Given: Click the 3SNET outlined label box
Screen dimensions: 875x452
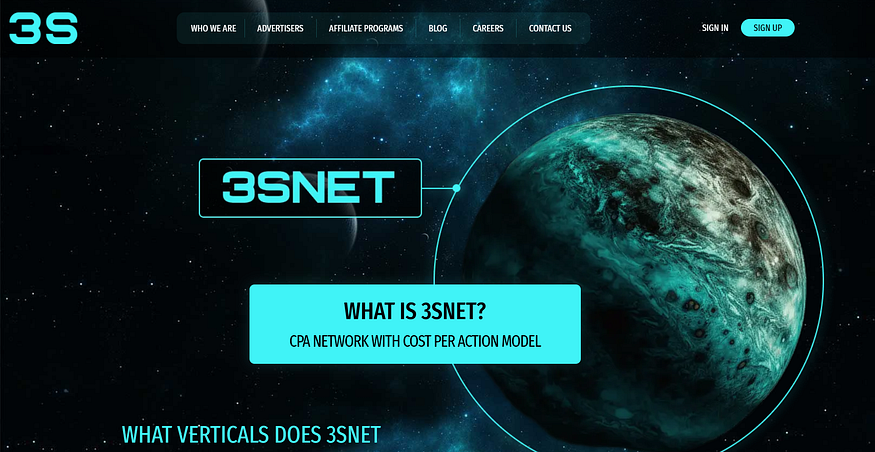Looking at the screenshot, I should point(310,188).
